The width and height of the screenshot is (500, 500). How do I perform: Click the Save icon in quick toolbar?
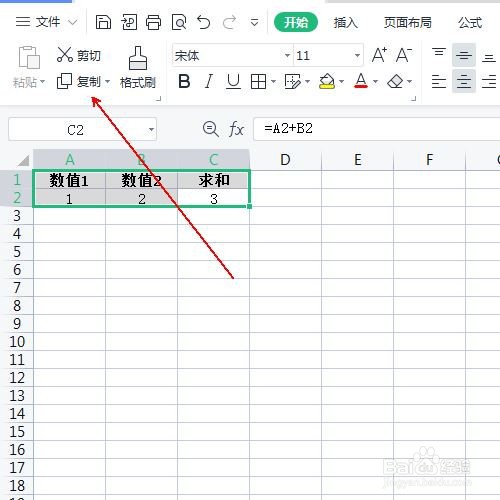click(103, 23)
